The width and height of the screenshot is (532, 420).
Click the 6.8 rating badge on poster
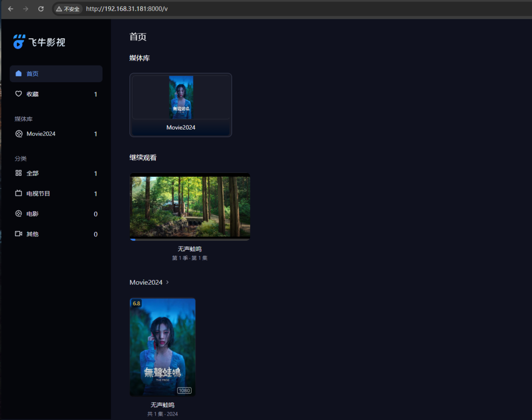(x=136, y=303)
